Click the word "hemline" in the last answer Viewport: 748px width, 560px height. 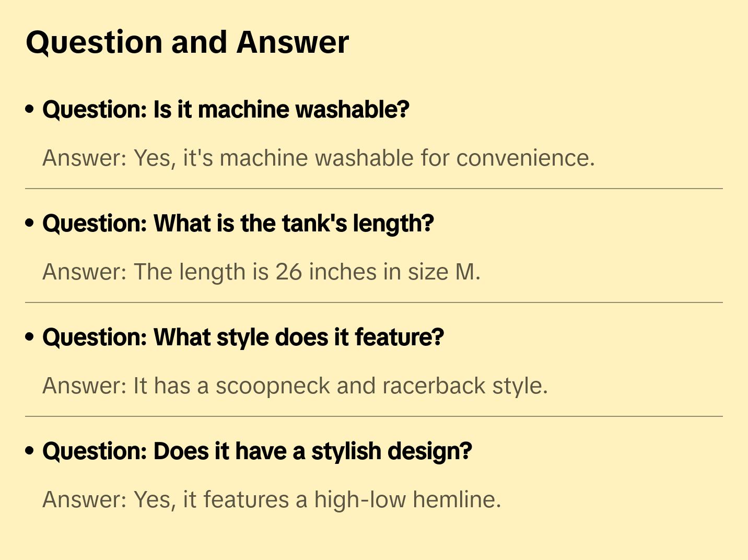click(457, 499)
